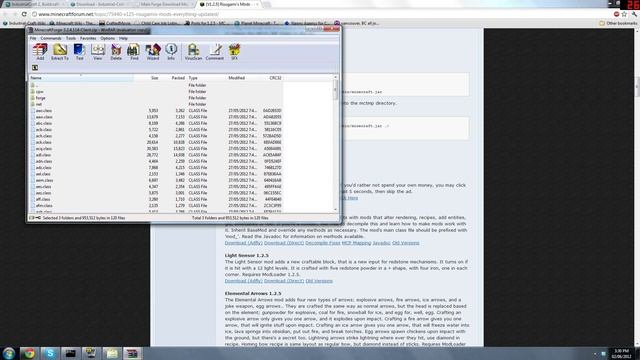Select the net folder in the archive
The width and height of the screenshot is (640, 360).
coord(156,104)
